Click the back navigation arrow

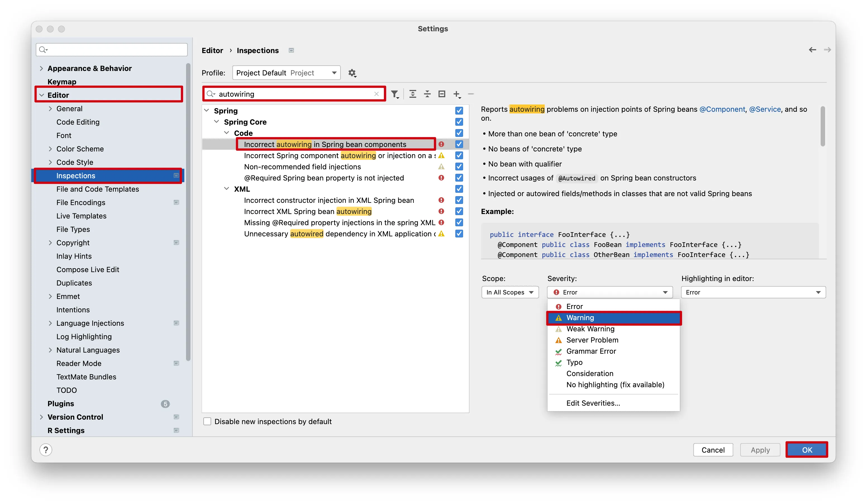[x=812, y=50]
